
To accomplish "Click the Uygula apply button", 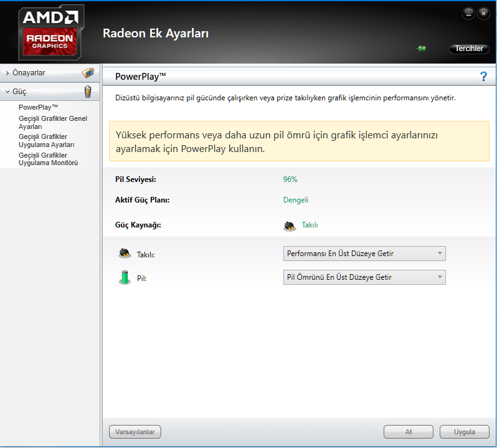I will coord(465,432).
